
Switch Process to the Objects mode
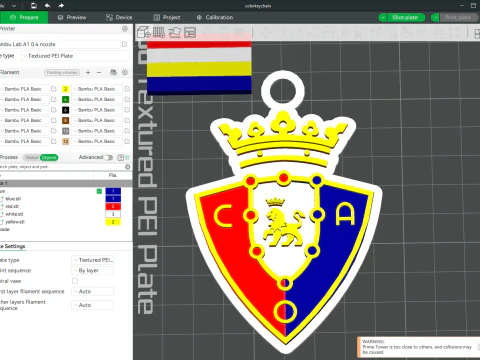pyautogui.click(x=49, y=157)
